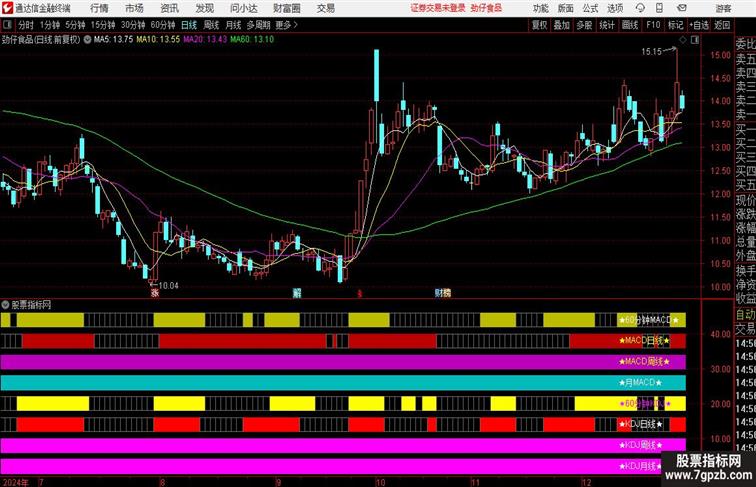Image resolution: width=756 pixels, height=487 pixels.
Task: Click the 返回 back button
Action: tap(722, 25)
